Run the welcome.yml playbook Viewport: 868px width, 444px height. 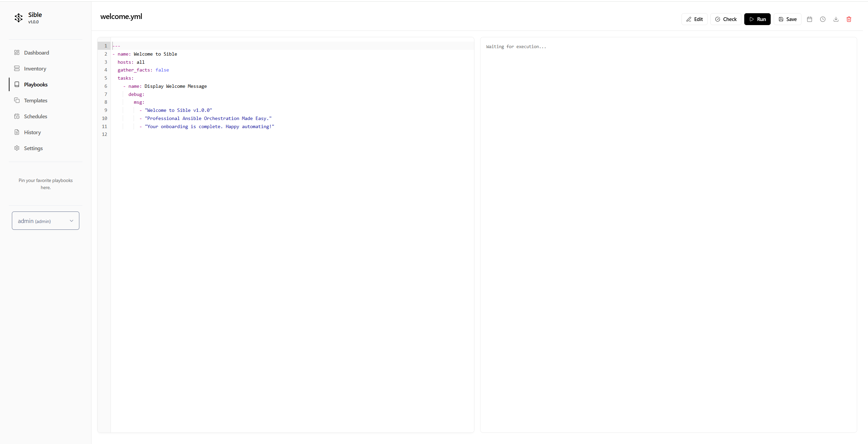tap(757, 19)
